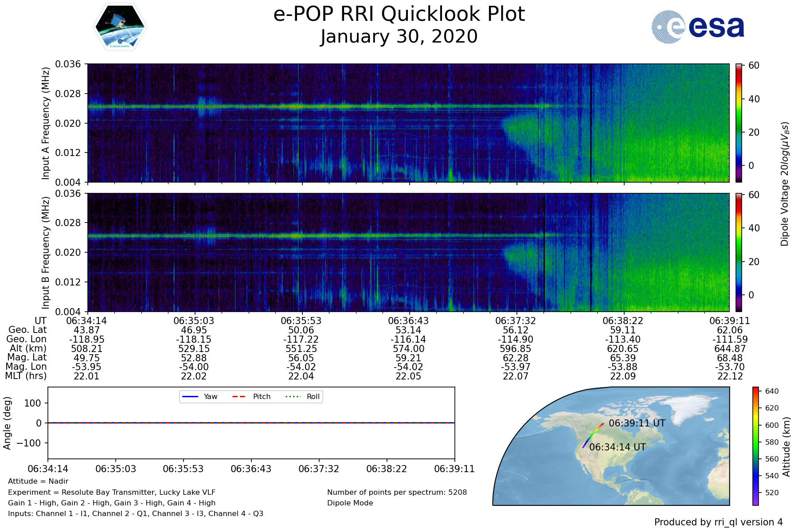The height and width of the screenshot is (532, 798).
Task: Click the 06:38:22 UT label under spectrogram
Action: point(622,321)
